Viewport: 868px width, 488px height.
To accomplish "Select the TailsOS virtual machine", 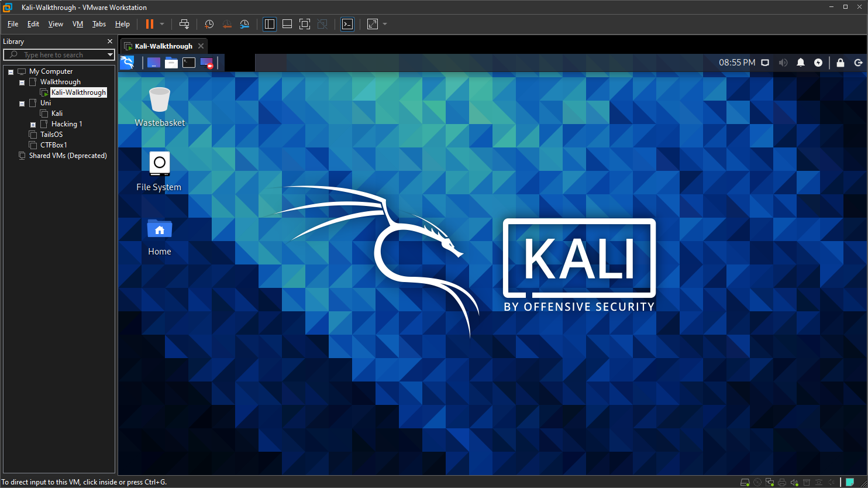I will pyautogui.click(x=51, y=135).
